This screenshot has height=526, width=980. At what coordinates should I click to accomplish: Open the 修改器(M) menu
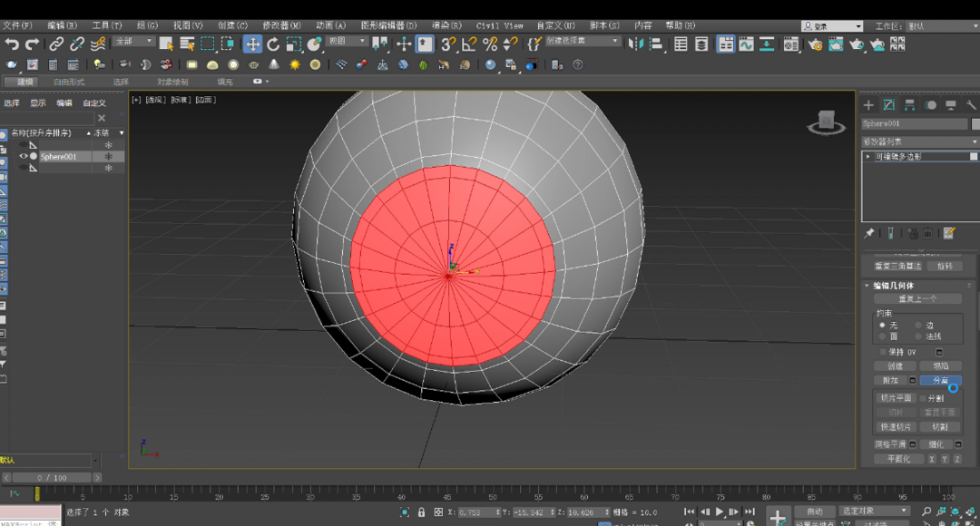(281, 25)
